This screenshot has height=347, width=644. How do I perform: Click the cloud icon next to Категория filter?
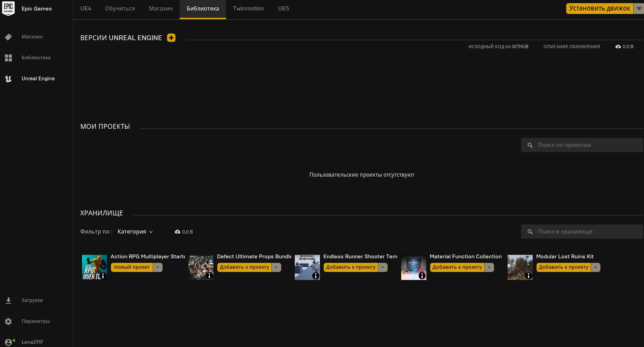(x=178, y=232)
